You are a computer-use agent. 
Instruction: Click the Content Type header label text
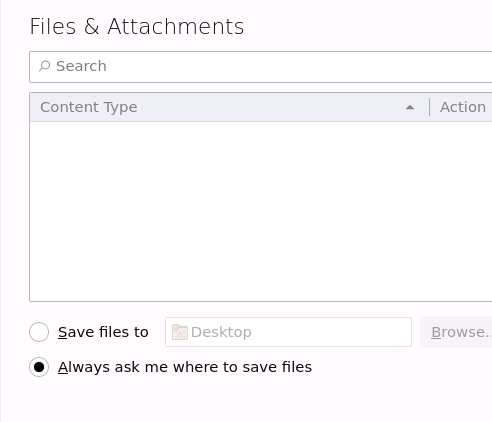(89, 107)
